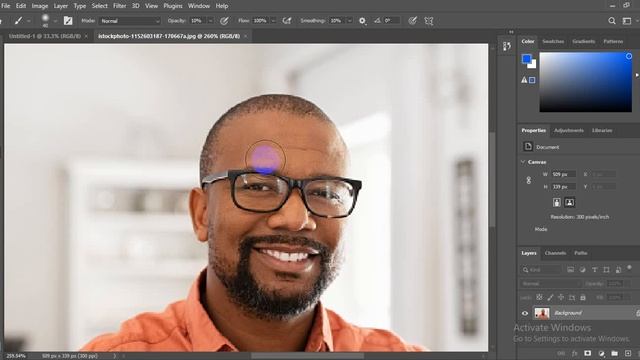The height and width of the screenshot is (360, 640).
Task: Enable airbrush-style build-up icon
Action: point(287,20)
